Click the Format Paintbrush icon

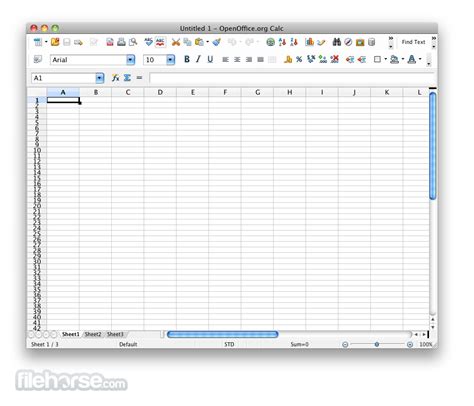point(217,42)
